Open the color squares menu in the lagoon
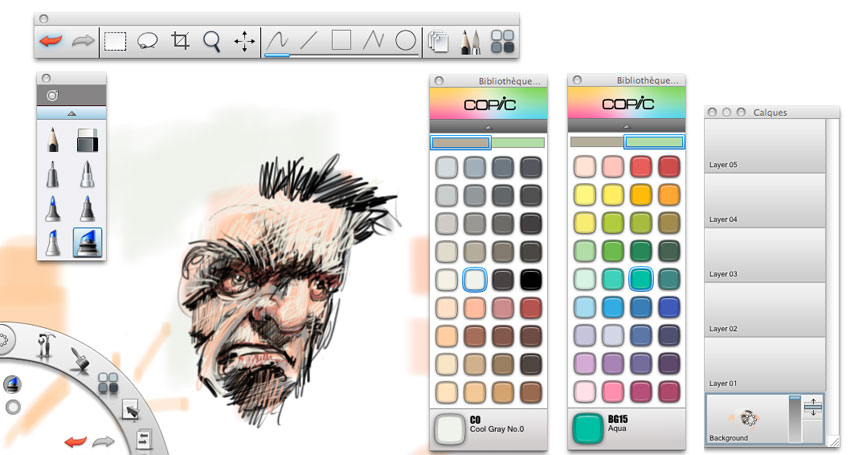The width and height of the screenshot is (850, 455). [108, 383]
